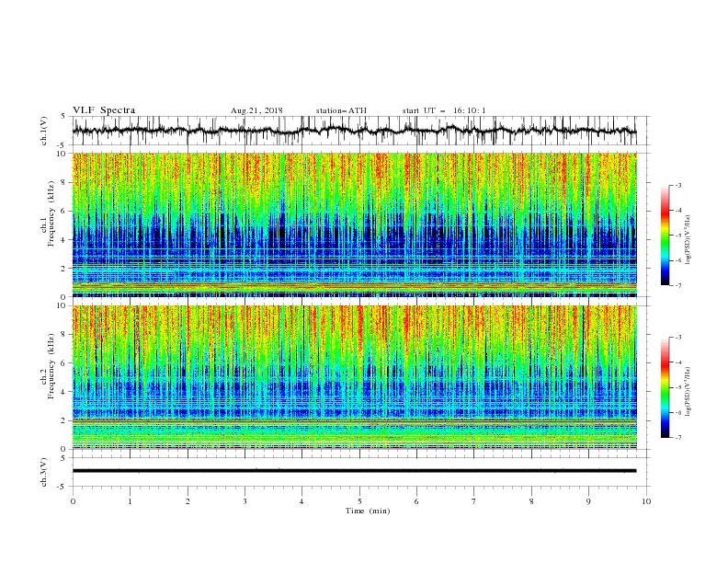
Task: Click the "4" kHz tick on ch.1 frequency axis
Action: 64,240
